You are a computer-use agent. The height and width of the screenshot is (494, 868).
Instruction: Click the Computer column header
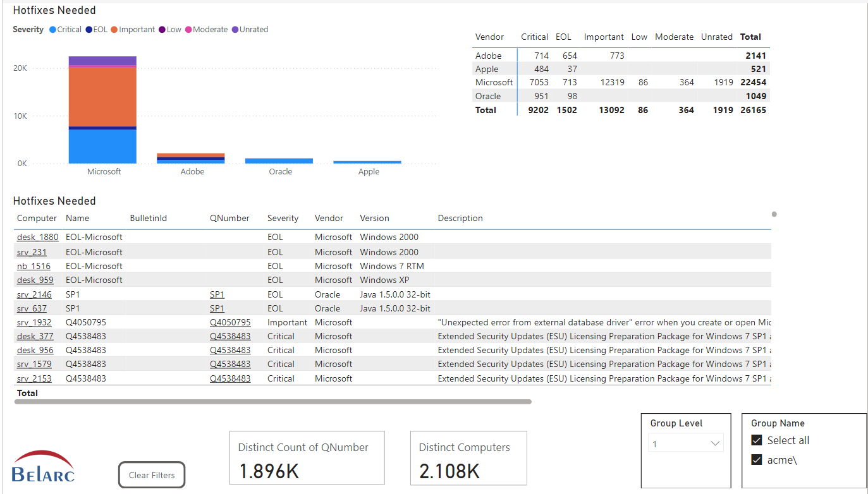37,219
